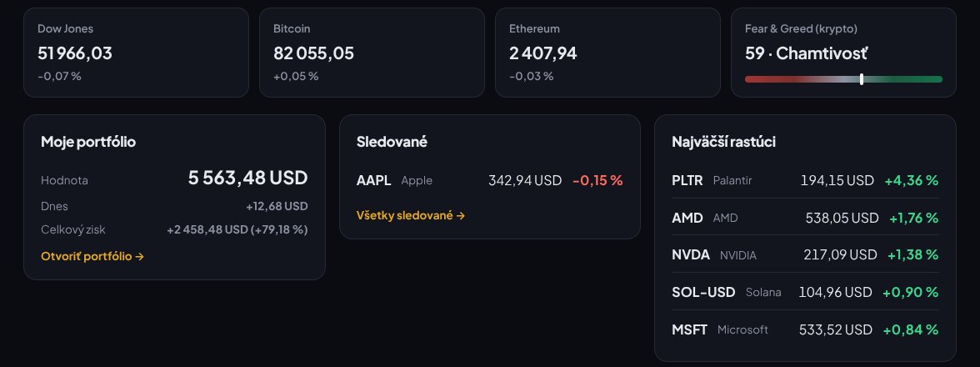Open the Bitcoin price card
The image size is (980, 367).
coord(372,53)
